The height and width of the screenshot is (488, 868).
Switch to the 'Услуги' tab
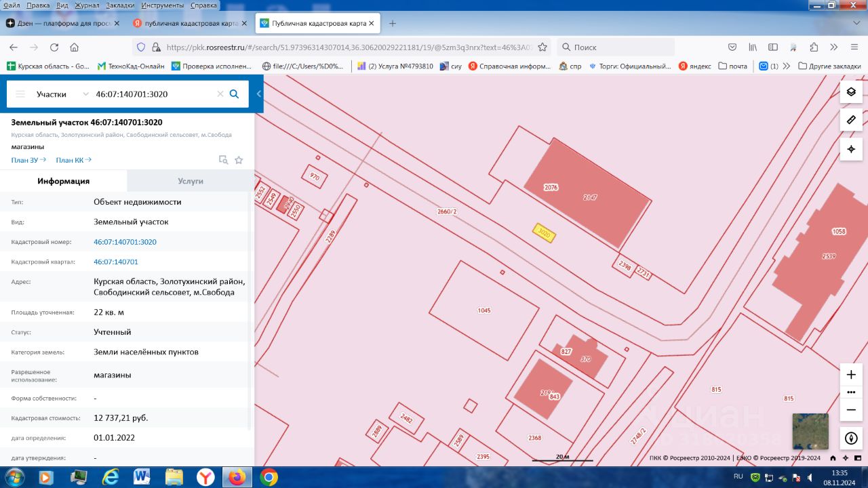pos(191,181)
